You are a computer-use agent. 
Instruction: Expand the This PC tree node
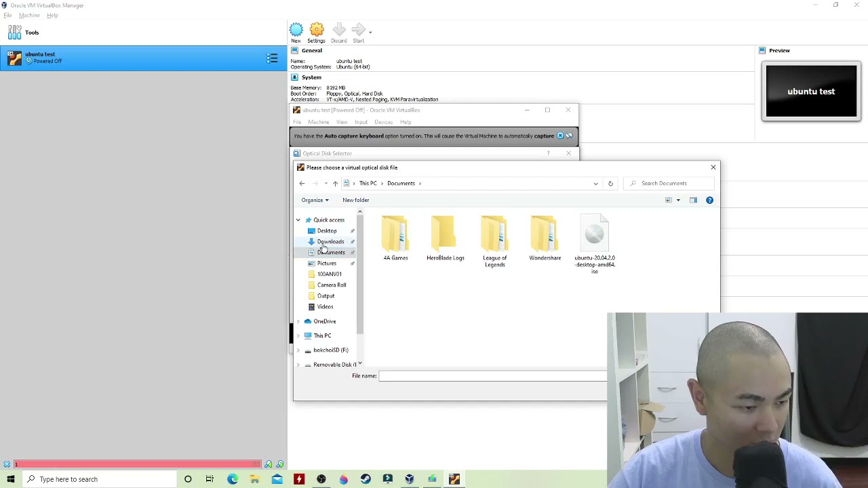point(298,335)
